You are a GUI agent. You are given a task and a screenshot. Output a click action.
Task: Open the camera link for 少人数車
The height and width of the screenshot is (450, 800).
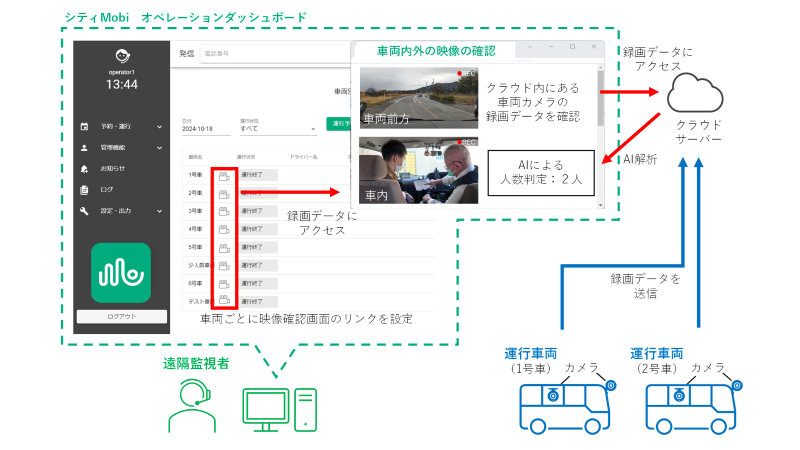pyautogui.click(x=224, y=265)
